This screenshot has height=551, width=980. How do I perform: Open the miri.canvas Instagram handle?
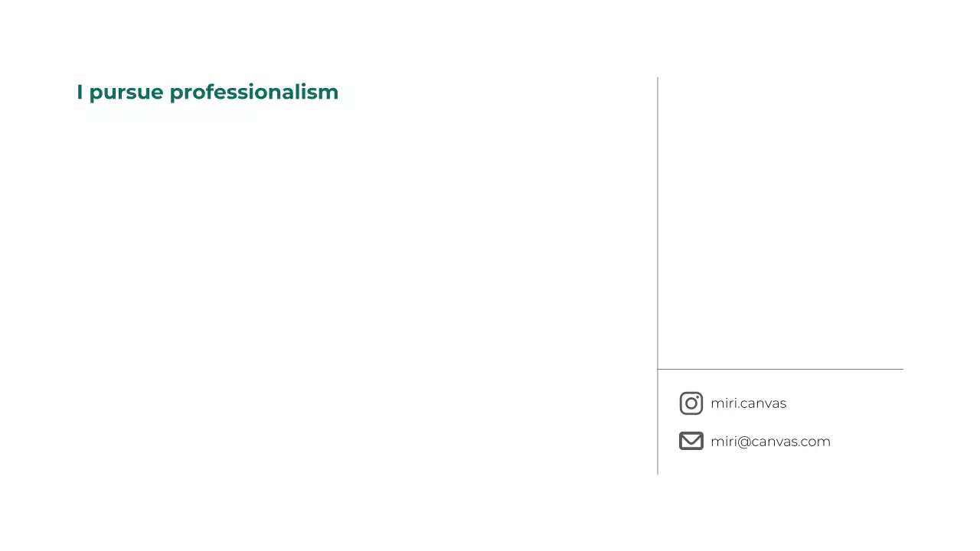click(x=748, y=403)
